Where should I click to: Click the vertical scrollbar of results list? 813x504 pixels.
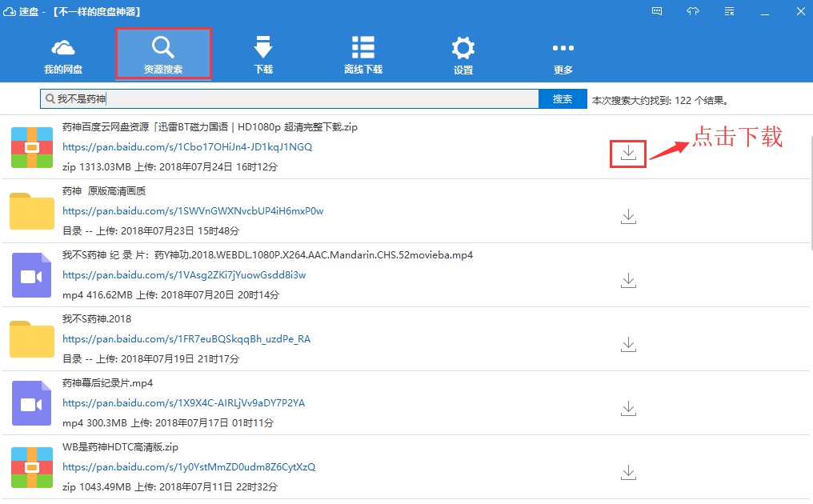(811, 190)
